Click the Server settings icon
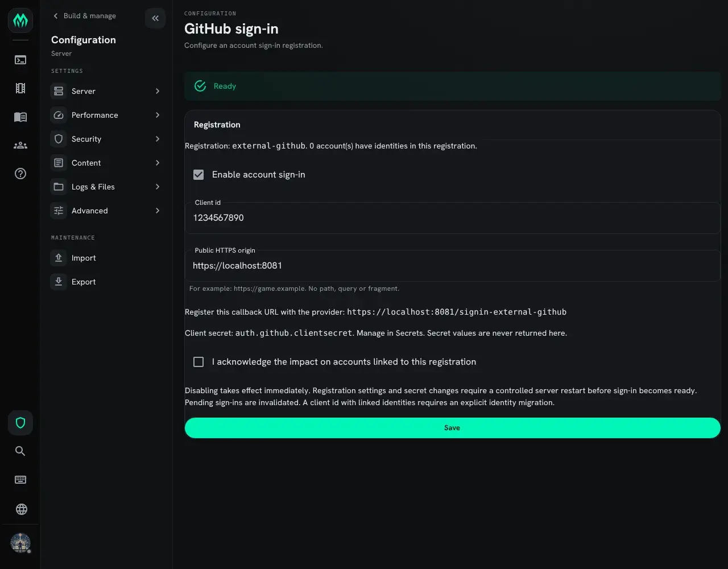Screen dimensions: 728x569 pos(59,91)
